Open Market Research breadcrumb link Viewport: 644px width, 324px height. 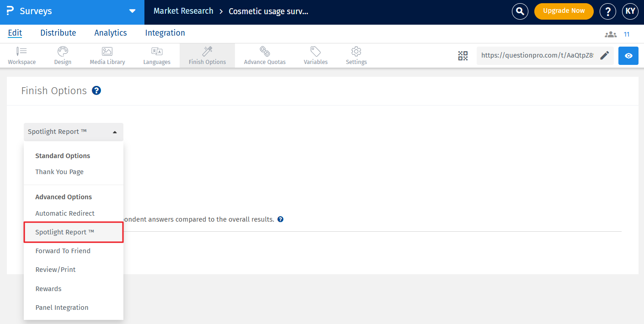point(183,11)
